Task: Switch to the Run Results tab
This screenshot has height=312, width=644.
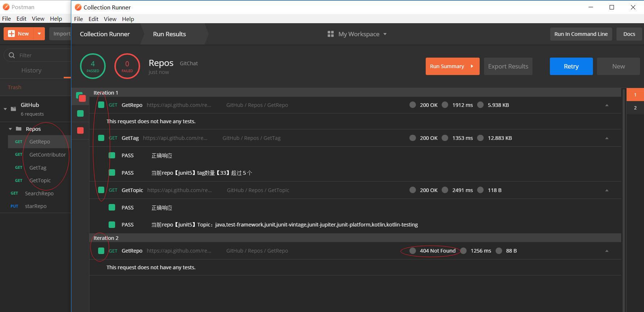Action: pyautogui.click(x=169, y=34)
